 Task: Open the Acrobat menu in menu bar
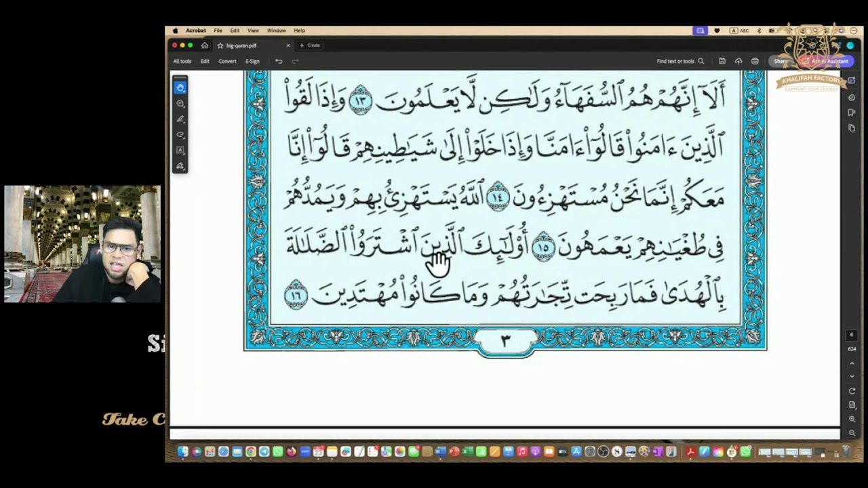(x=196, y=30)
